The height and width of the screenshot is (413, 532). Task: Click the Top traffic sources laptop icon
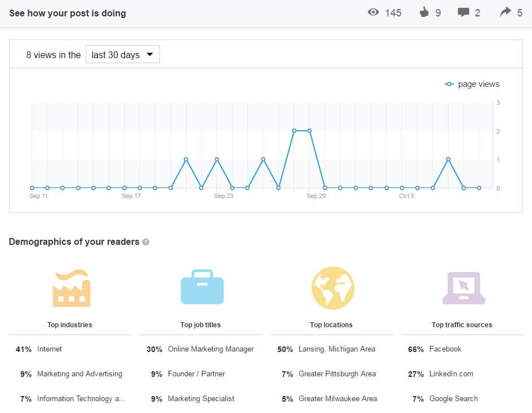point(462,287)
